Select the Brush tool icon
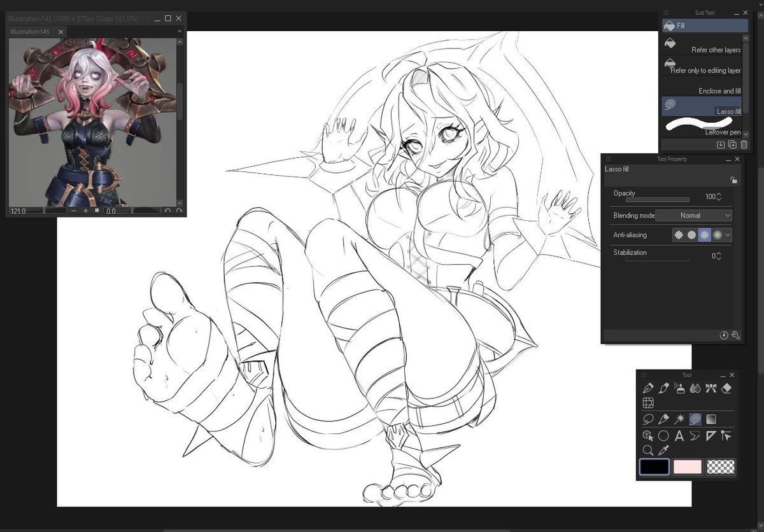Image resolution: width=764 pixels, height=532 pixels. 664,388
